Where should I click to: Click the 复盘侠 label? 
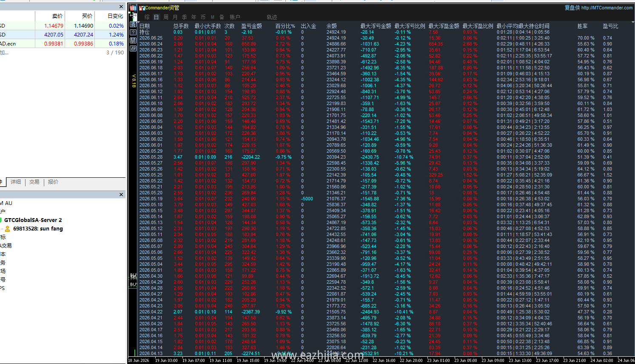pos(572,8)
